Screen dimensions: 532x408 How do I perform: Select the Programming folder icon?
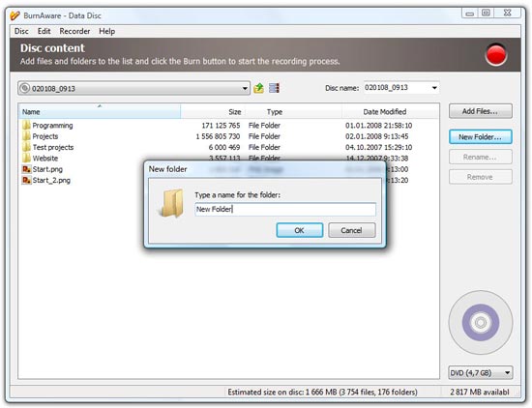pos(26,125)
